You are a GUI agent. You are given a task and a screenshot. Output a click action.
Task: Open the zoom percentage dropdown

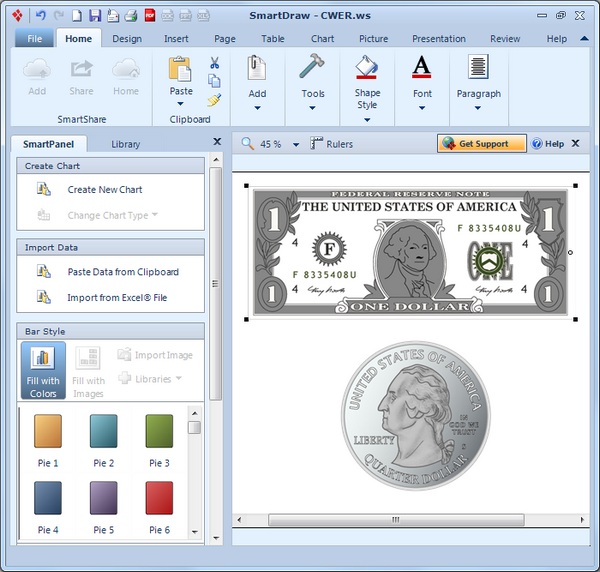(x=296, y=145)
